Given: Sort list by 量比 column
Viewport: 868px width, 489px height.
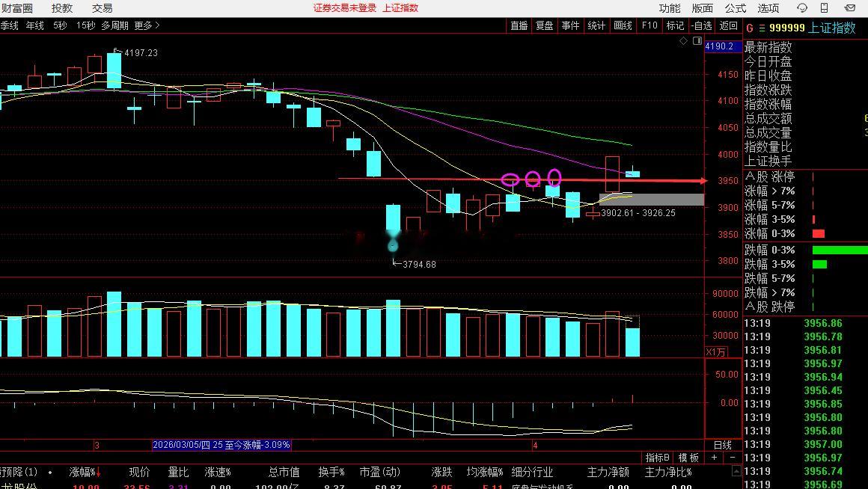Looking at the screenshot, I should 178,473.
